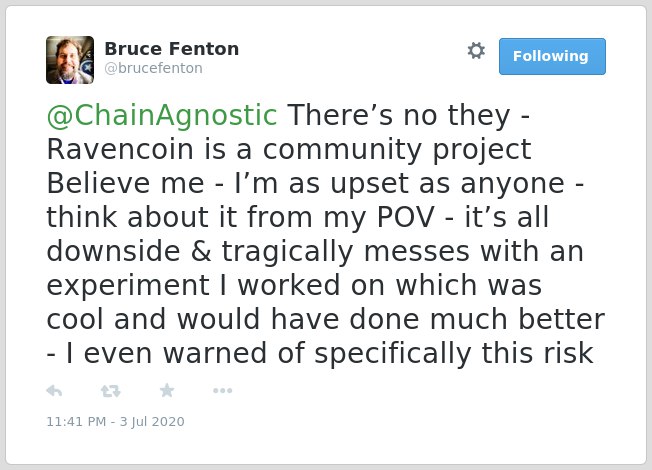Click the 3 Jul 2020 date

coord(152,422)
